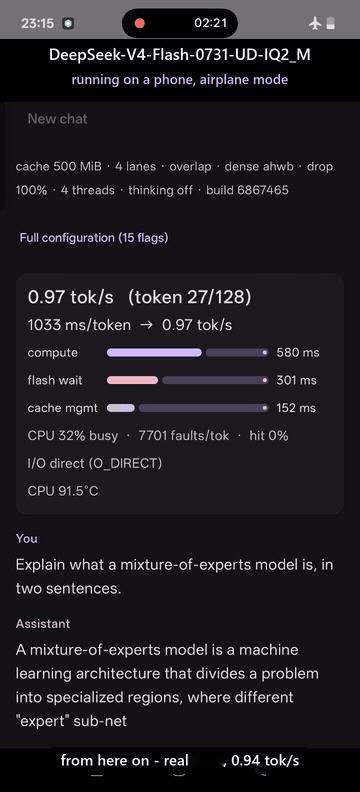Tap the notification icon beside clock

coord(69,23)
